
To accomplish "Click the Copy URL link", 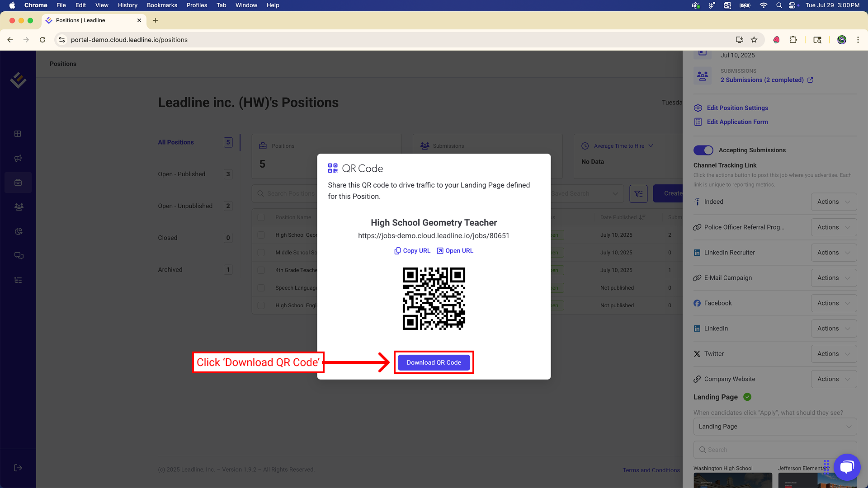I will pos(412,251).
